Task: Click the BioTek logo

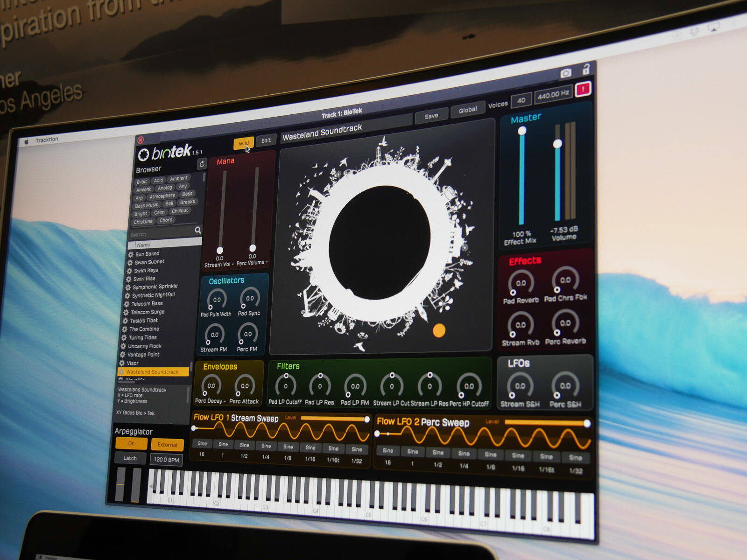Action: 166,152
